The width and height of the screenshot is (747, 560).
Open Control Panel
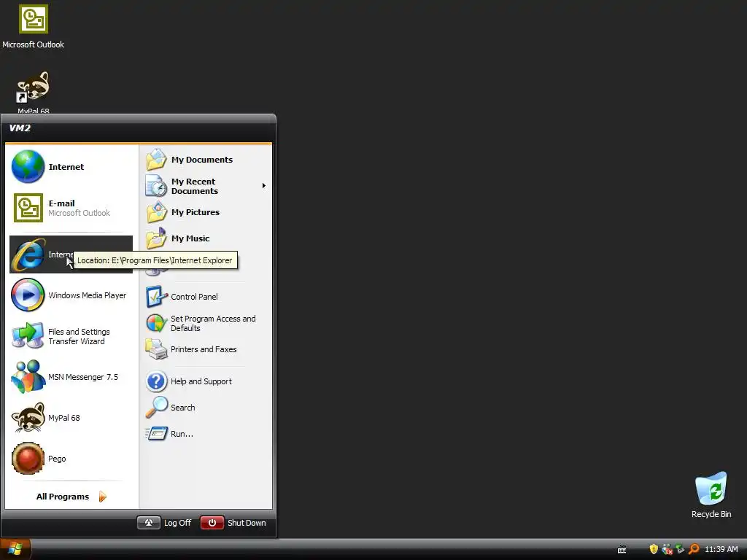click(x=206, y=297)
